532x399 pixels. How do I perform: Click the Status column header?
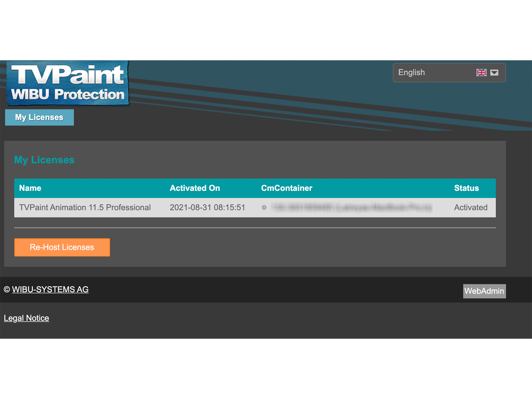coord(466,188)
